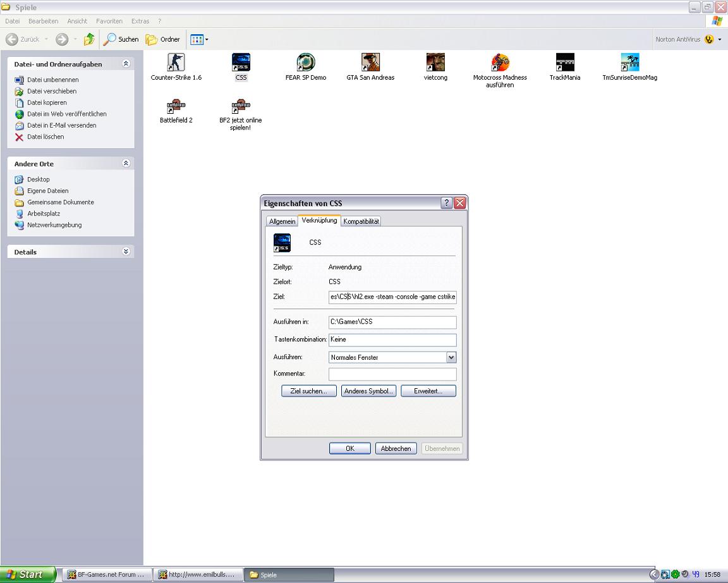
Task: Select the FEAR SP Demo shortcut icon
Action: (305, 62)
